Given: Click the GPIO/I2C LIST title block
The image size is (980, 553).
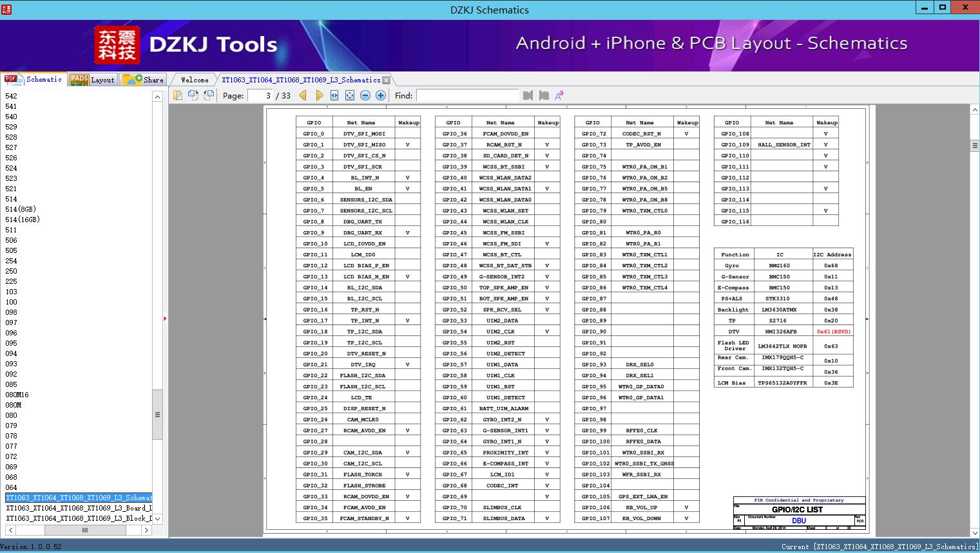Looking at the screenshot, I should tap(797, 509).
